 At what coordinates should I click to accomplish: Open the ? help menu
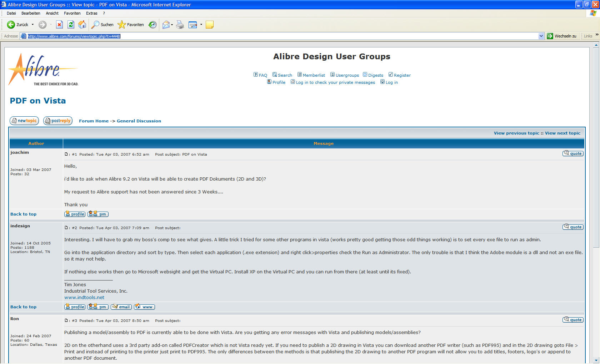point(104,13)
